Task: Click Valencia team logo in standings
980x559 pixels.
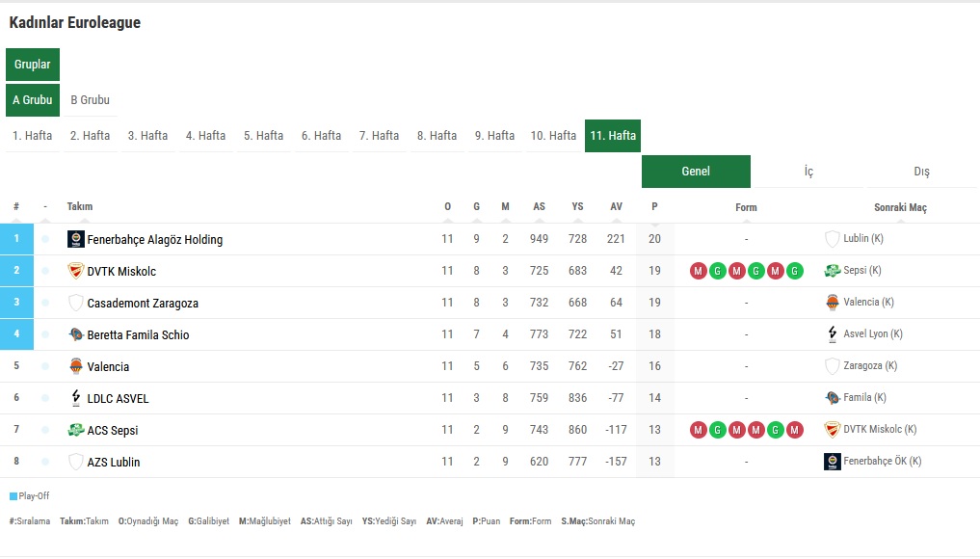Action: click(x=76, y=366)
